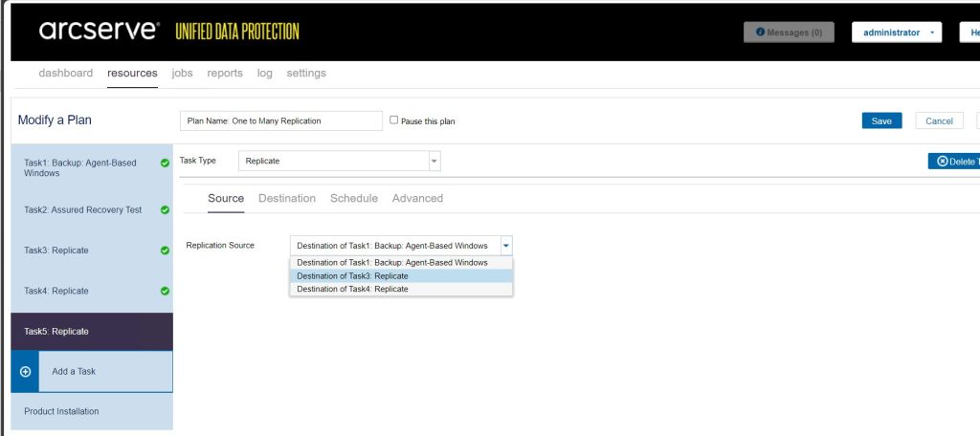Click the selected Replication Source value field
This screenshot has height=436, width=980.
tap(395, 246)
